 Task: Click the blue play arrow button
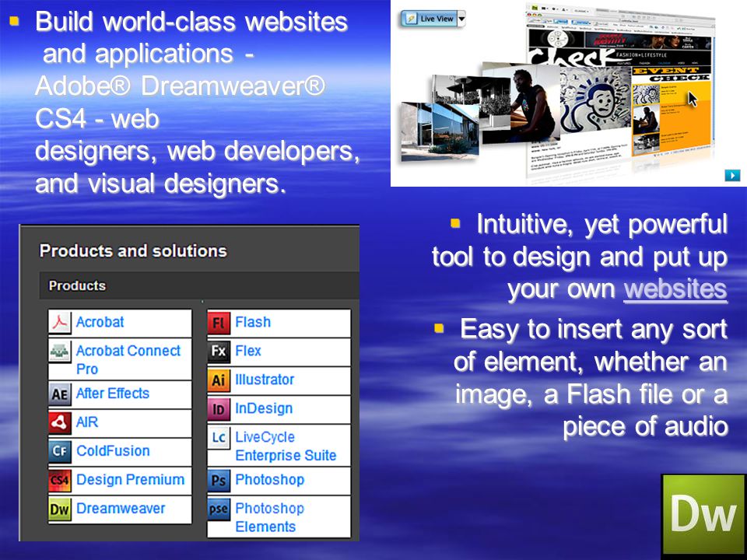732,175
